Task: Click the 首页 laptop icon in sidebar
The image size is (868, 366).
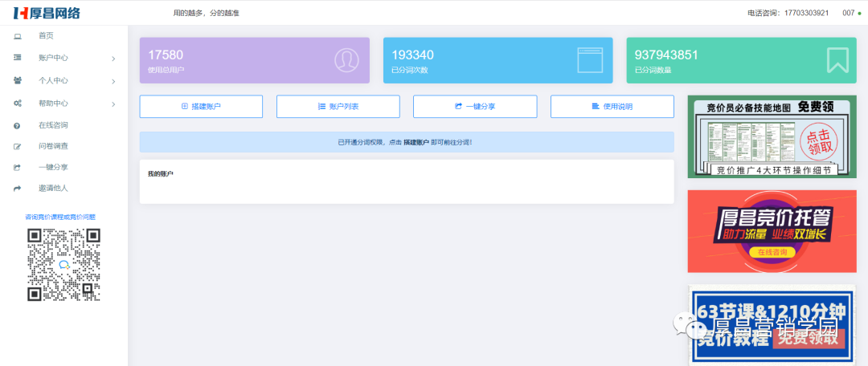Action: (x=17, y=36)
